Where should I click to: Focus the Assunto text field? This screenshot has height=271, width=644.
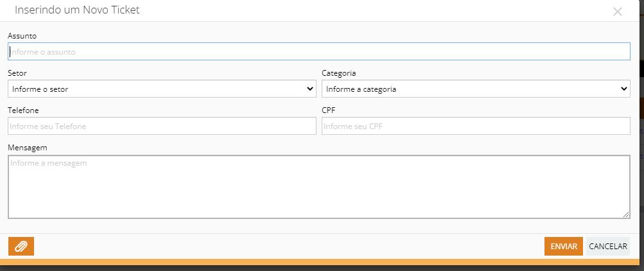(318, 52)
